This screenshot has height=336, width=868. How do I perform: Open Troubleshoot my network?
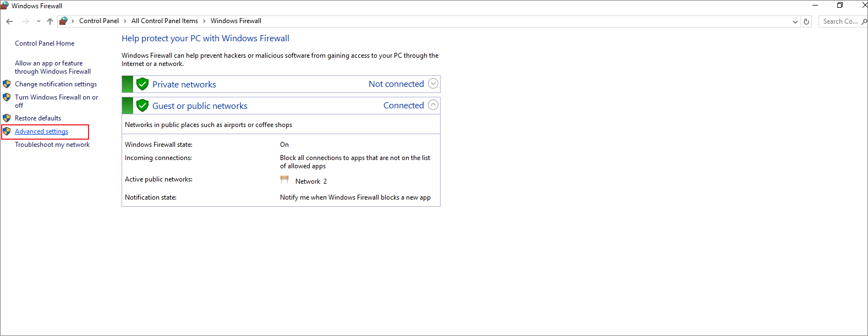pos(52,145)
